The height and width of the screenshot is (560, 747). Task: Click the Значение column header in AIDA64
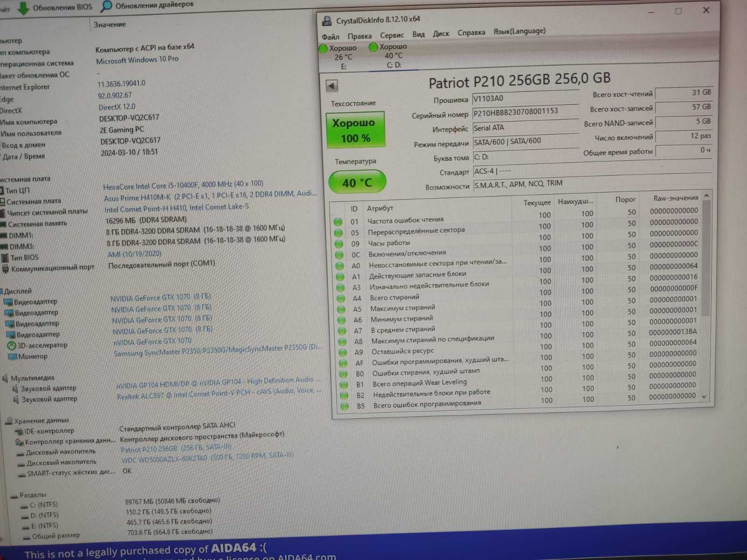point(110,24)
